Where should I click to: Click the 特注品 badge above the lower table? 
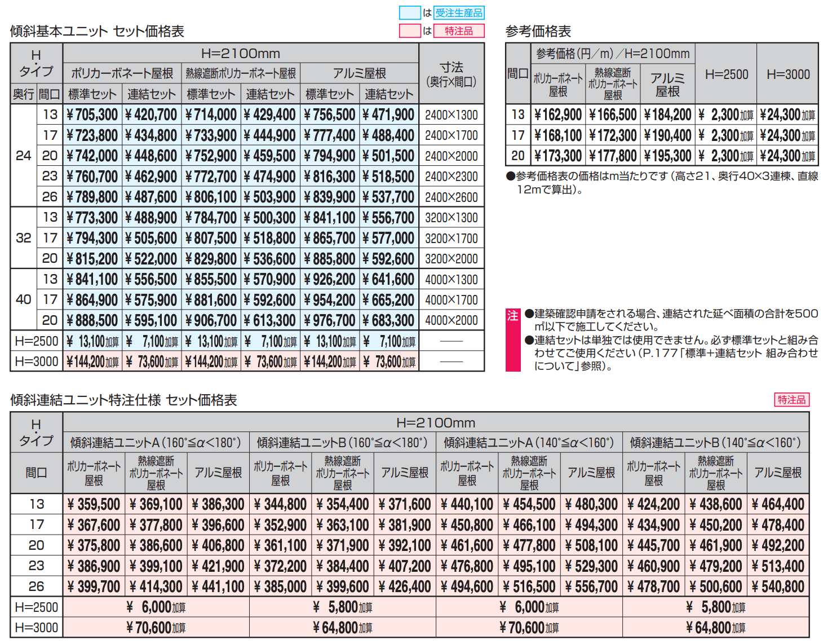791,399
